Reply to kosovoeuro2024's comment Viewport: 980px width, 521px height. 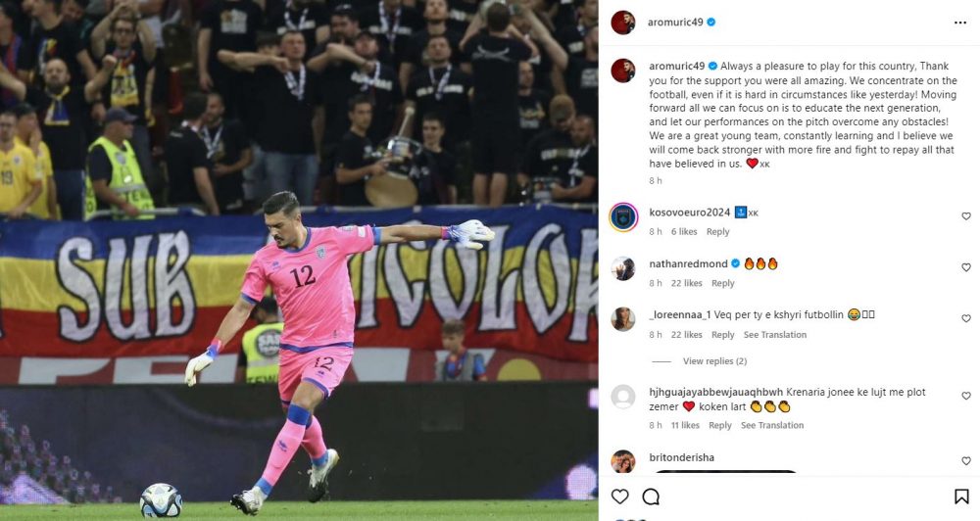coord(718,232)
